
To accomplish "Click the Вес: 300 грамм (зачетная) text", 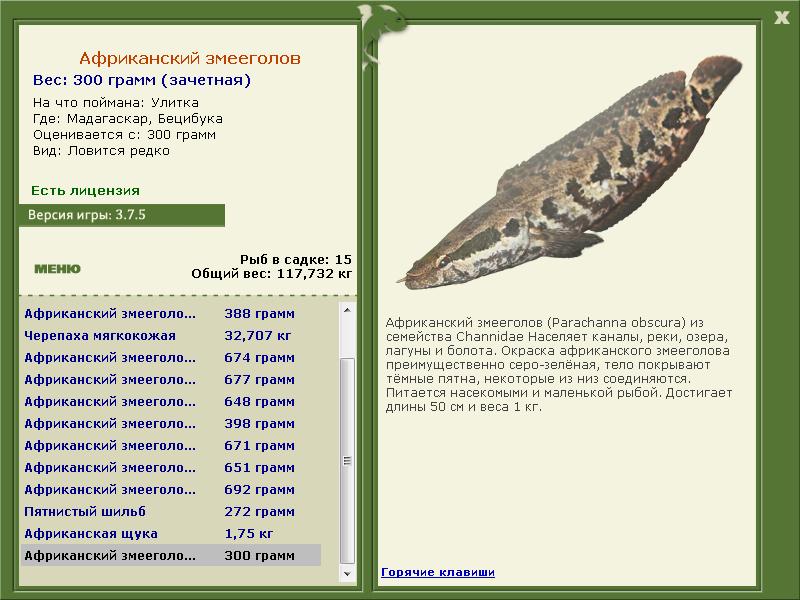I will click(x=142, y=80).
